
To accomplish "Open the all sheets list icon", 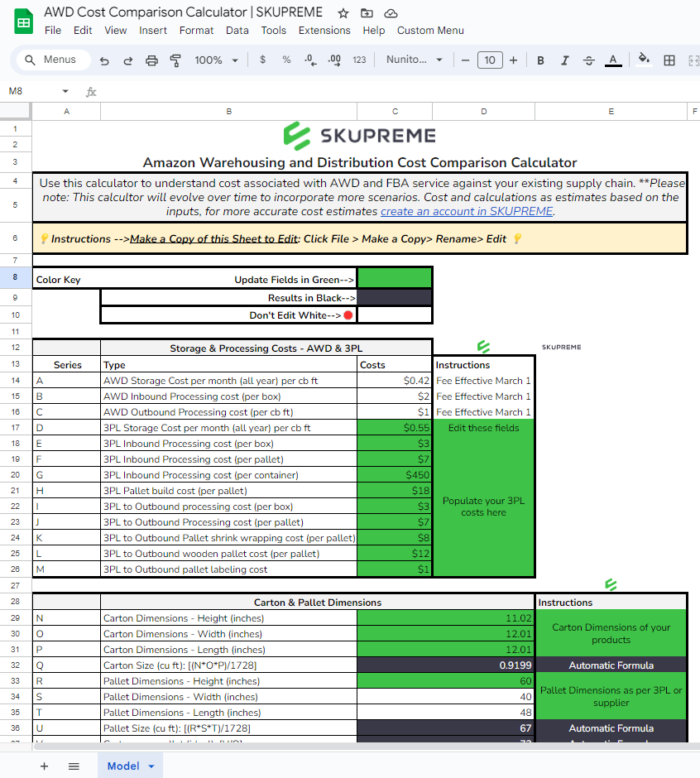I will (x=74, y=766).
